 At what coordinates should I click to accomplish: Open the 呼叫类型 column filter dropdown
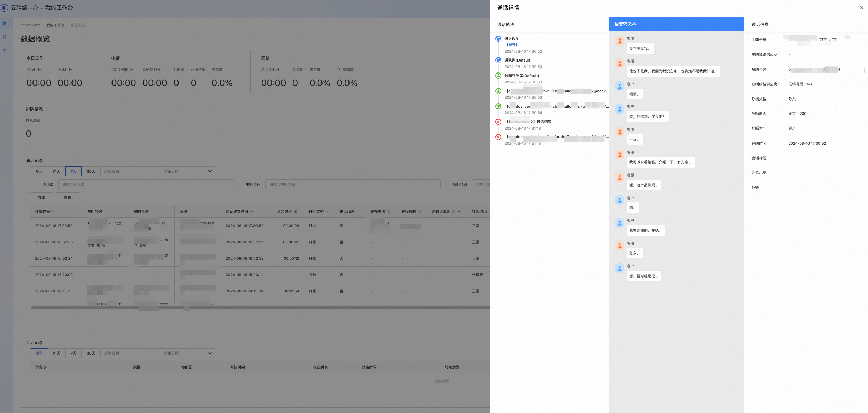coord(327,212)
